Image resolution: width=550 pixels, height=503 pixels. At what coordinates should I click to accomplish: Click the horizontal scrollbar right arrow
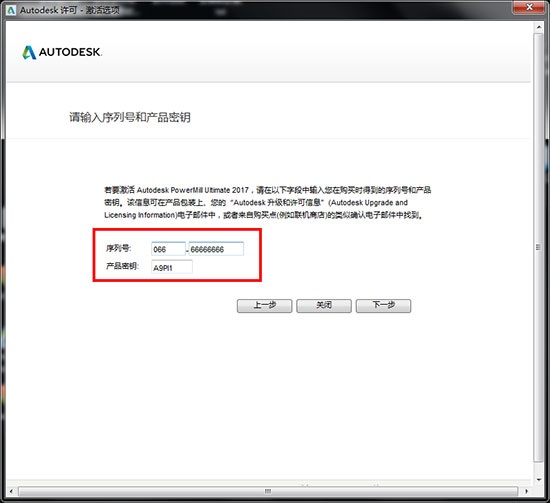click(x=526, y=491)
